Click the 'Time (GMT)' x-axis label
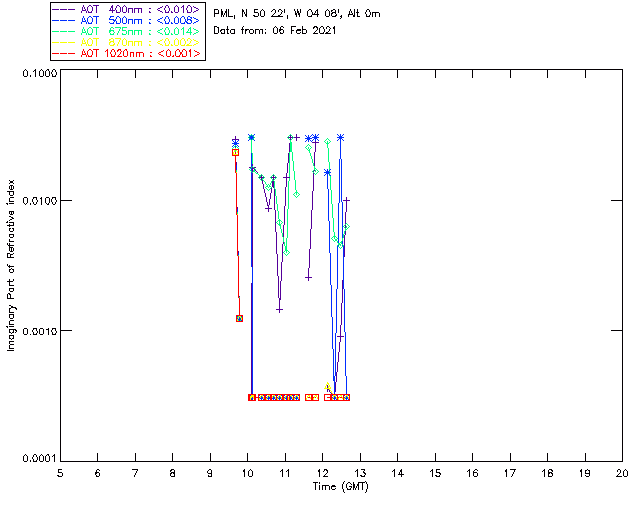The height and width of the screenshot is (512, 640). (x=340, y=487)
